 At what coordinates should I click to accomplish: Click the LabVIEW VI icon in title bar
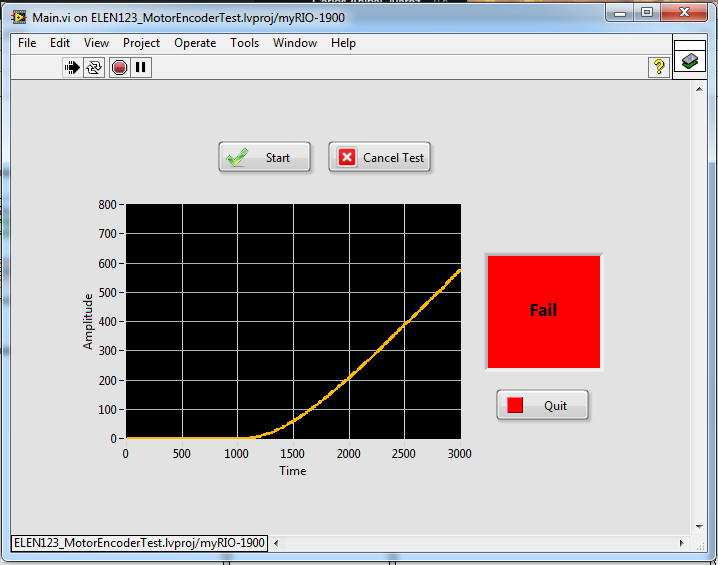[19, 18]
